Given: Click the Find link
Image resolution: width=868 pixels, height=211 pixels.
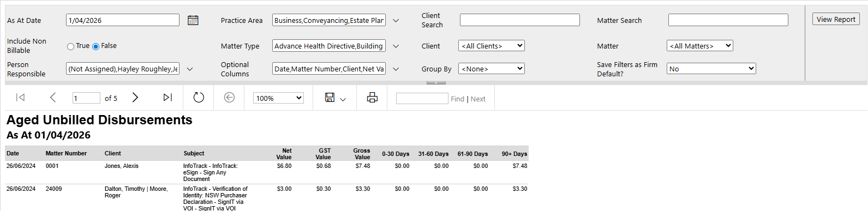Looking at the screenshot, I should [457, 99].
